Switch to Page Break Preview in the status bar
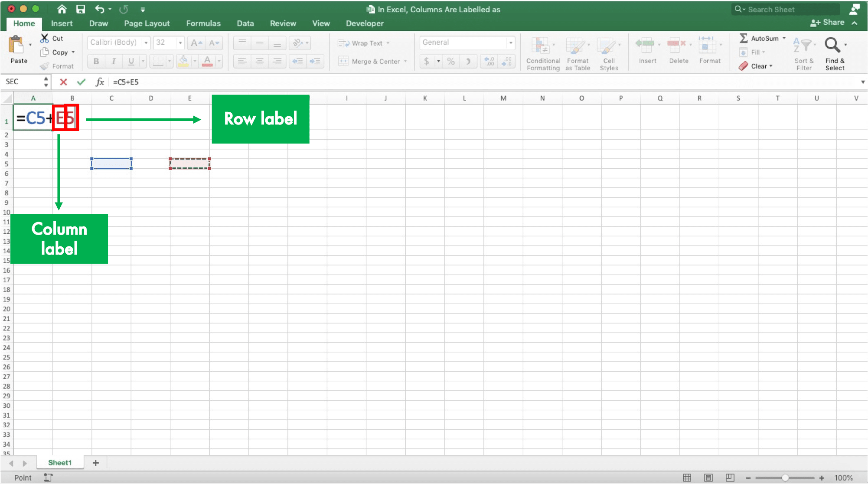The image size is (868, 484). tap(730, 477)
